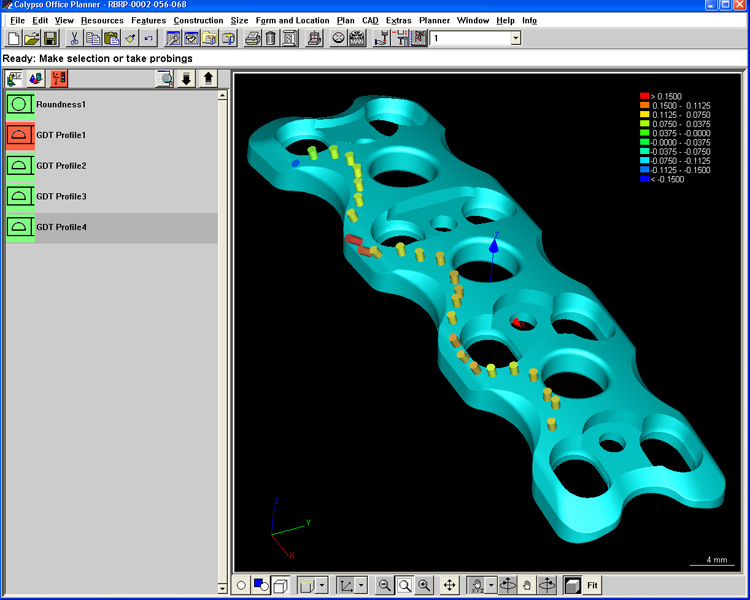Click the Undo arrow icon
Image resolution: width=750 pixels, height=600 pixels.
click(149, 38)
